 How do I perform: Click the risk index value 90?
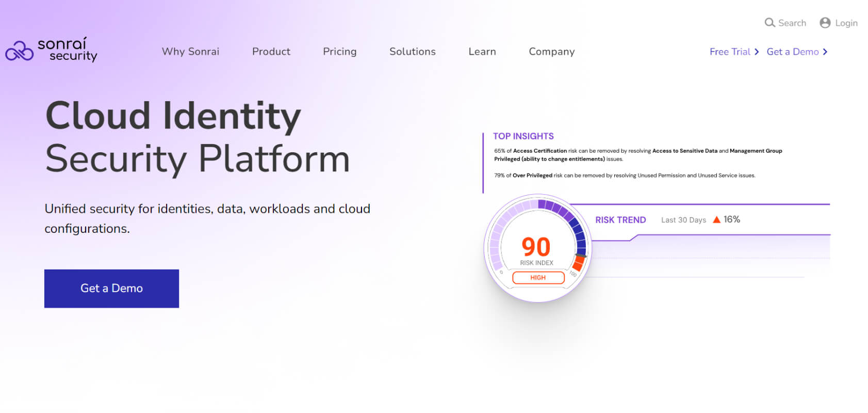click(536, 247)
